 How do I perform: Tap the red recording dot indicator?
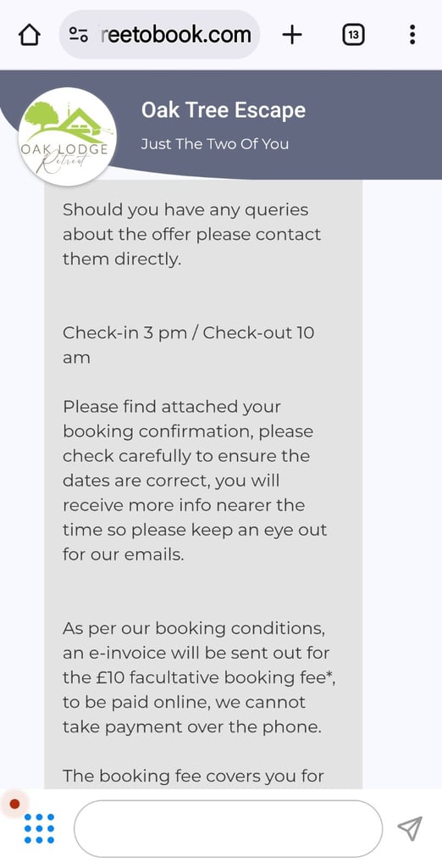tap(15, 804)
